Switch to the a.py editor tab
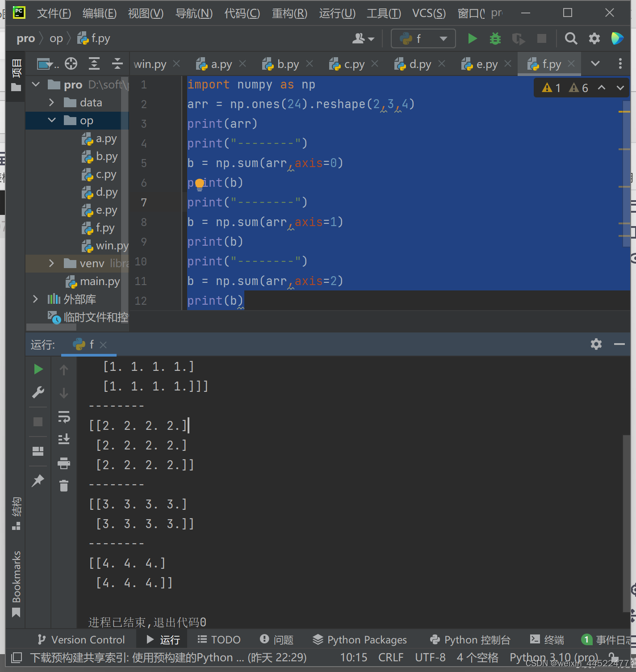 [x=220, y=63]
